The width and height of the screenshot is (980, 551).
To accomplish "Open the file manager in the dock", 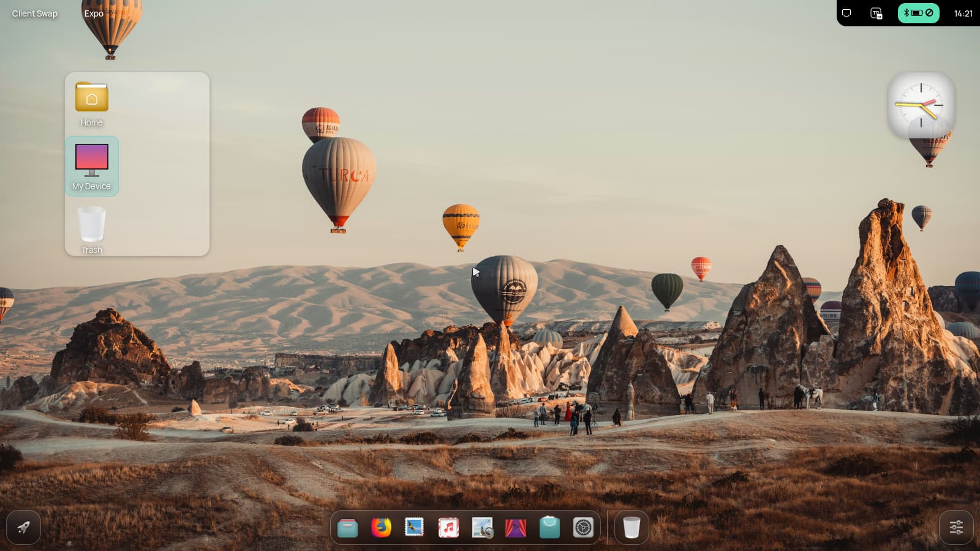I will 347,527.
